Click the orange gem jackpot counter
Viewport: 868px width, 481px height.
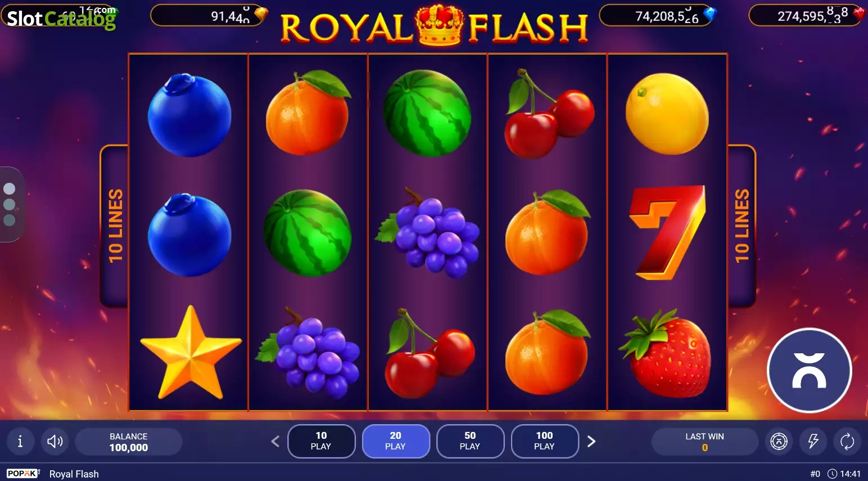(209, 15)
